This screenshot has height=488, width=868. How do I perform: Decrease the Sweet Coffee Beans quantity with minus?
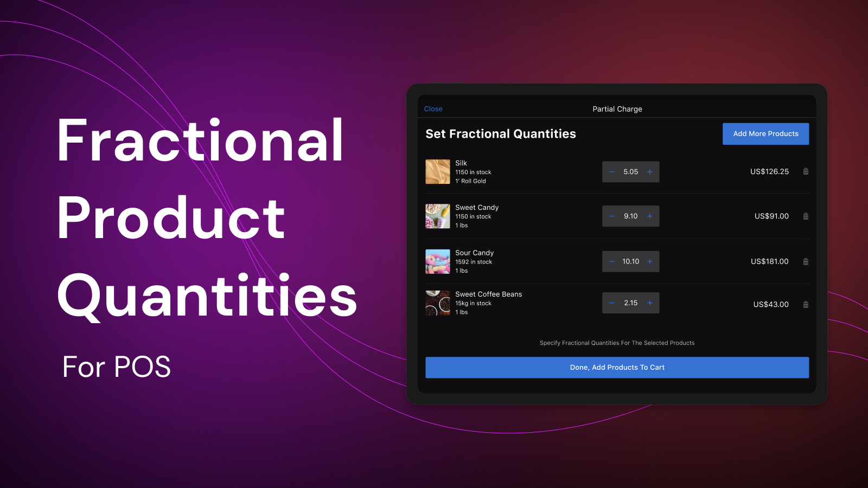611,303
